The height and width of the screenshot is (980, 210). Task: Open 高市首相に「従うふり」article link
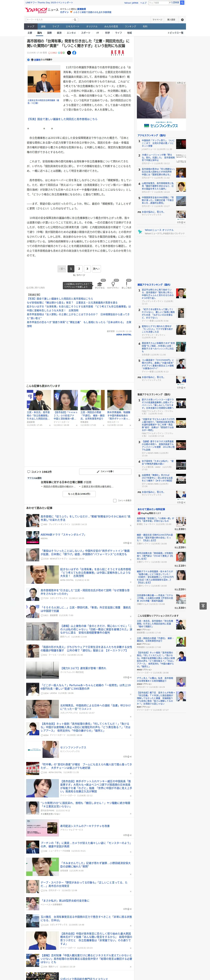85,518
